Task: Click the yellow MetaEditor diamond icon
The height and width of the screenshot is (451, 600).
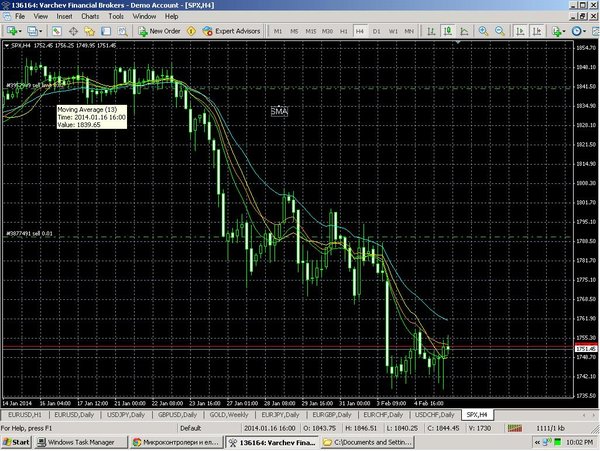Action: pos(191,31)
